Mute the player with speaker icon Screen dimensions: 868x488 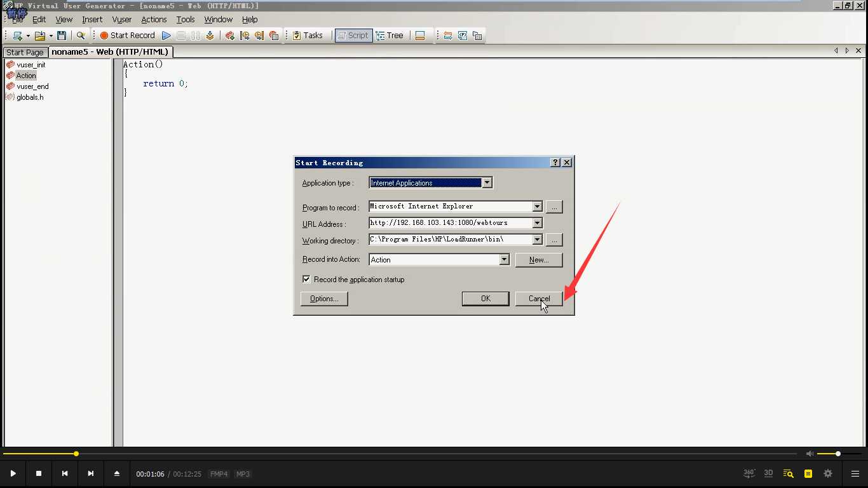pos(810,454)
